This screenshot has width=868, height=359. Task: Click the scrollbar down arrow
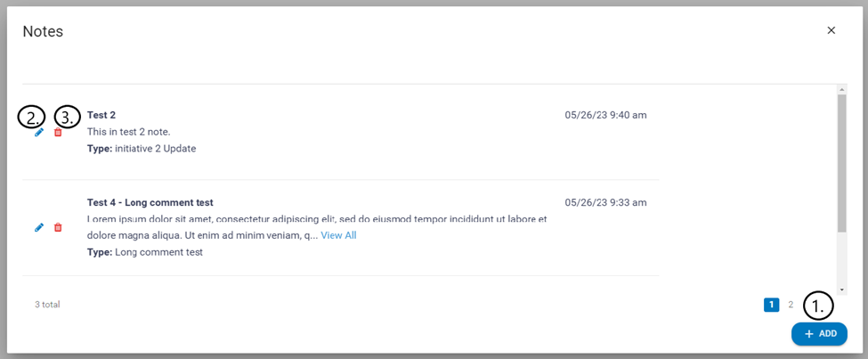pyautogui.click(x=842, y=290)
